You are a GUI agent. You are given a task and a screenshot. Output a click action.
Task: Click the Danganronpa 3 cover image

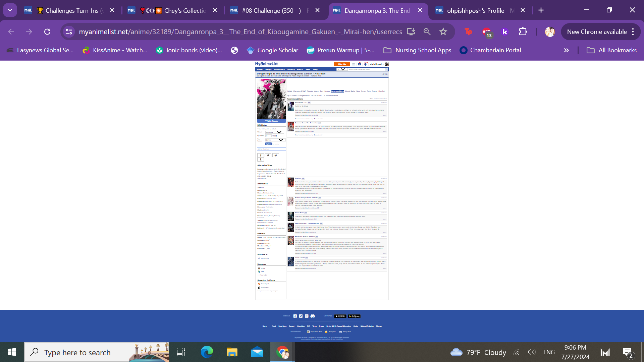[x=271, y=99]
